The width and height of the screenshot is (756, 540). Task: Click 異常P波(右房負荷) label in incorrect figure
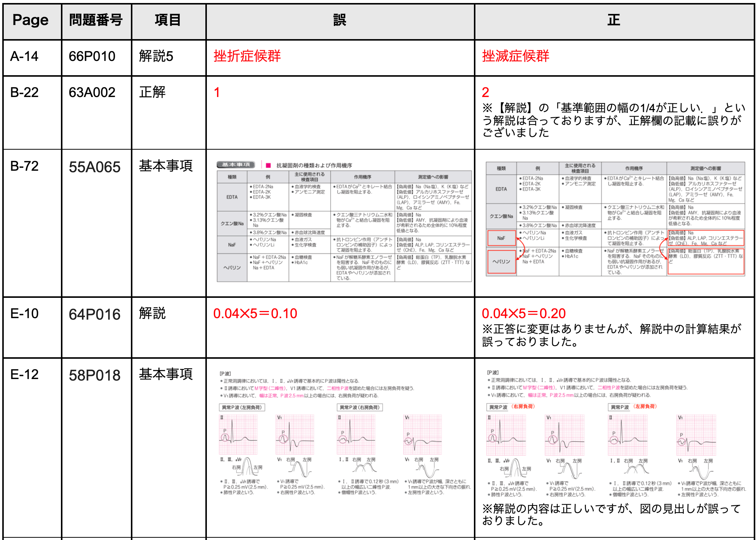360,407
